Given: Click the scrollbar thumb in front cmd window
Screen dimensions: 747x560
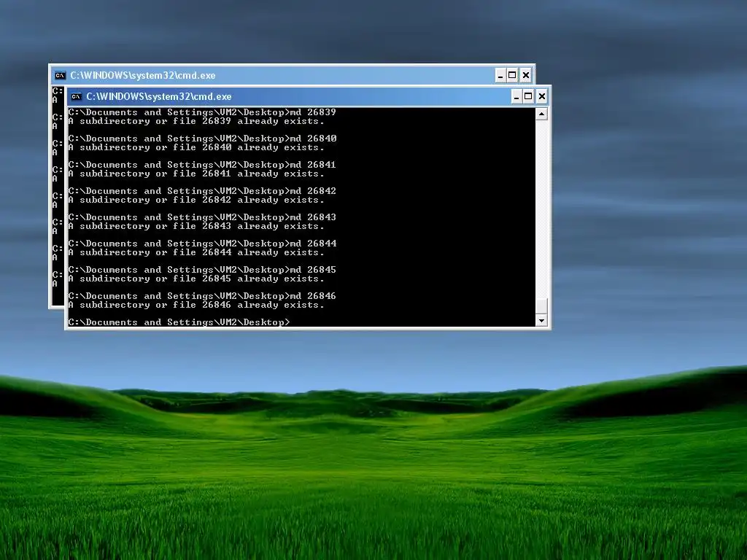Looking at the screenshot, I should pos(541,306).
